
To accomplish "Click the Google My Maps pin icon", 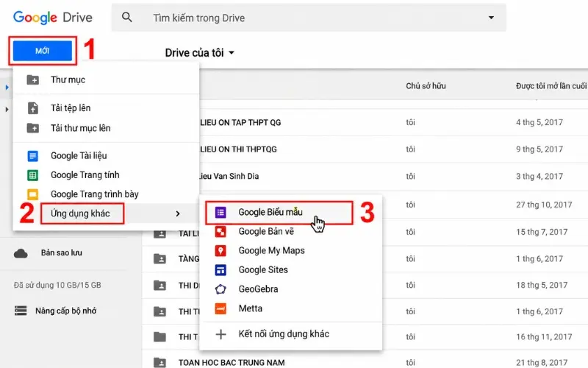I will pos(220,251).
